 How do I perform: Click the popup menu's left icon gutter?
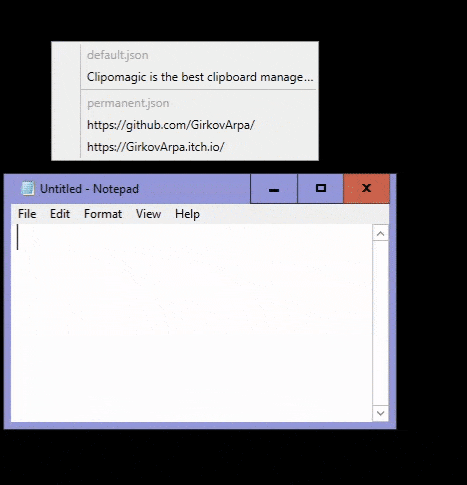click(x=66, y=101)
